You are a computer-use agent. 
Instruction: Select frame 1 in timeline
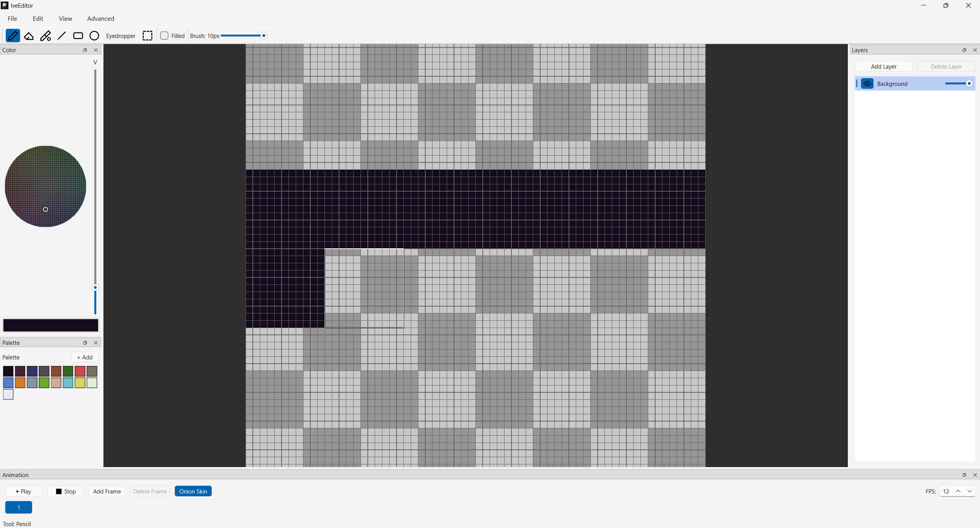18,507
